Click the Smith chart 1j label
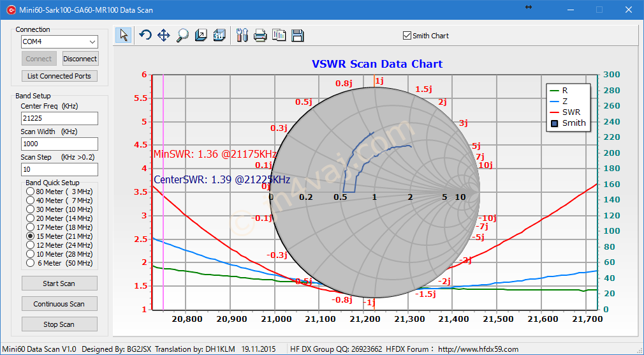Image resolution: width=644 pixels, height=355 pixels. click(379, 81)
